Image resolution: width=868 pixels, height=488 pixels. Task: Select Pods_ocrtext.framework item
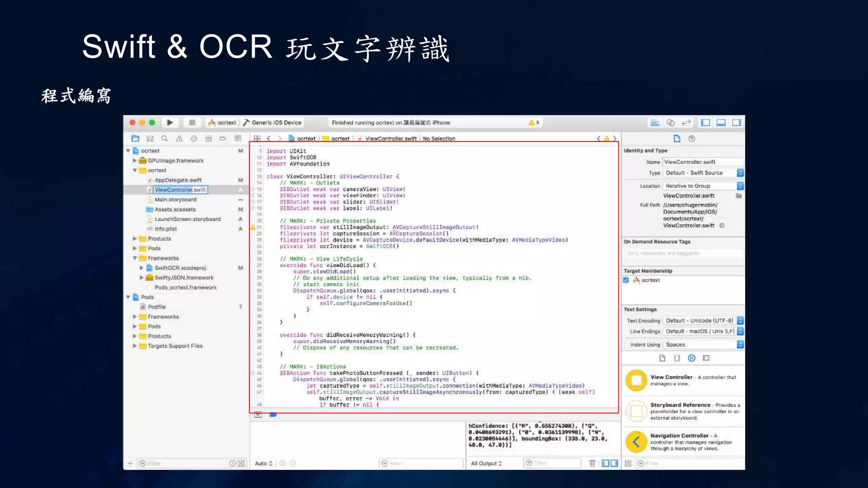186,287
